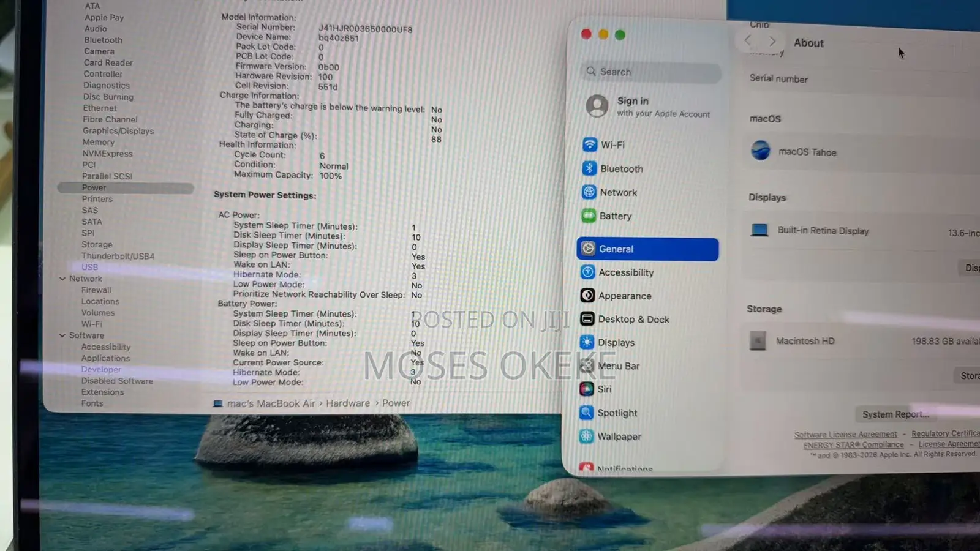Image resolution: width=980 pixels, height=551 pixels.
Task: Open Appearance settings icon
Action: pos(587,295)
